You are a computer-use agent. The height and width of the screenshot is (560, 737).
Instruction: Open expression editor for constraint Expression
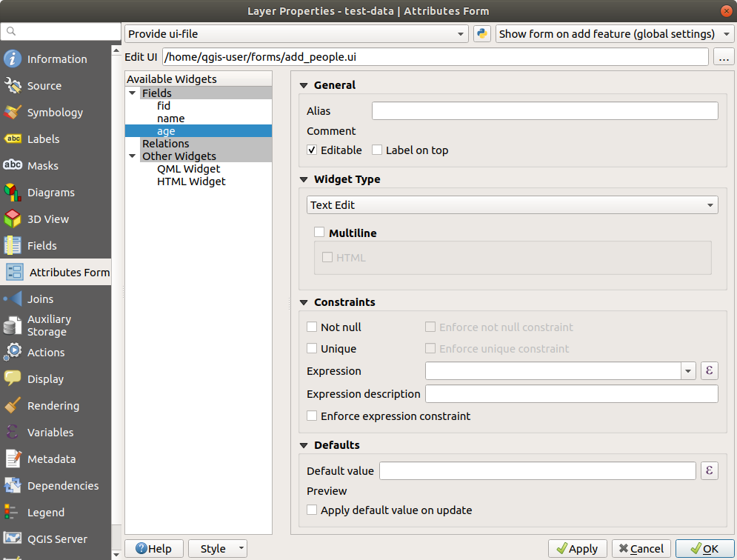(x=710, y=371)
